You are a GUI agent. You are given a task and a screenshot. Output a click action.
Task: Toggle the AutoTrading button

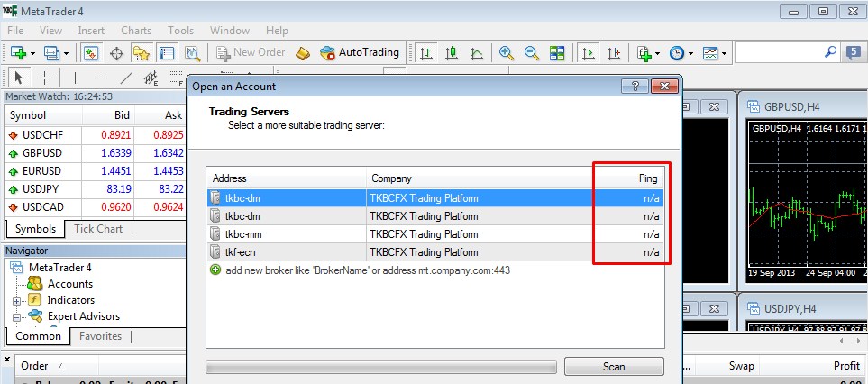(x=360, y=52)
